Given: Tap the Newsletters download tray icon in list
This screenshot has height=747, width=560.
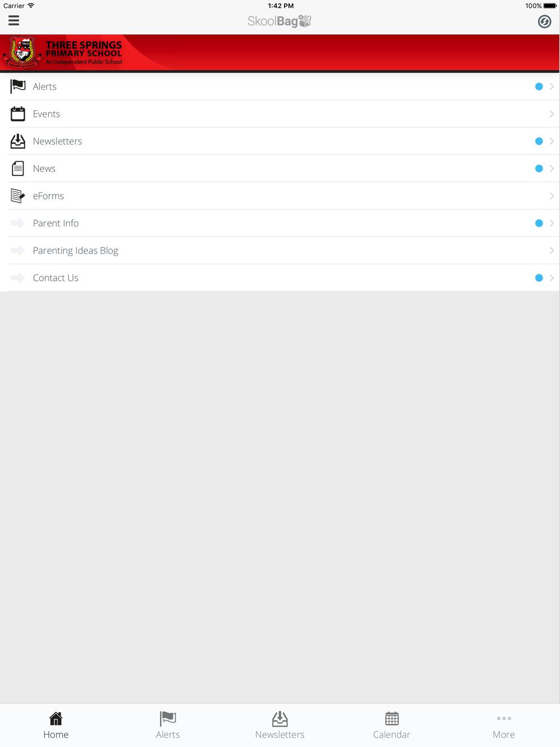Looking at the screenshot, I should [18, 141].
